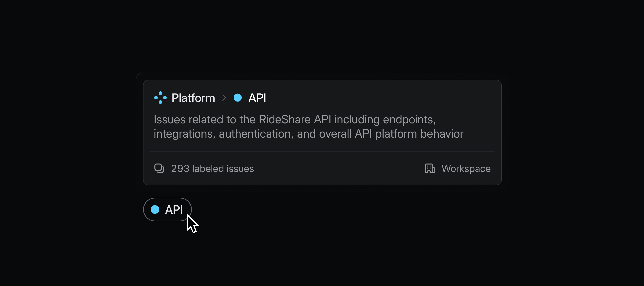Click the Platform group icon with blue dots
Image resolution: width=644 pixels, height=286 pixels.
[x=160, y=98]
